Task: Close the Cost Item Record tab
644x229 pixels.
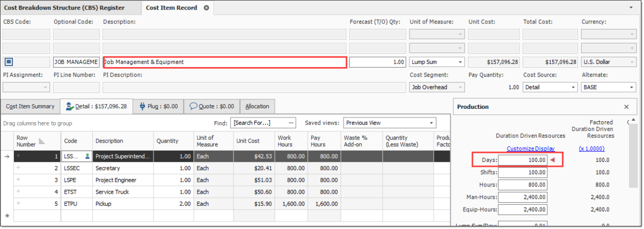Action: coord(206,8)
